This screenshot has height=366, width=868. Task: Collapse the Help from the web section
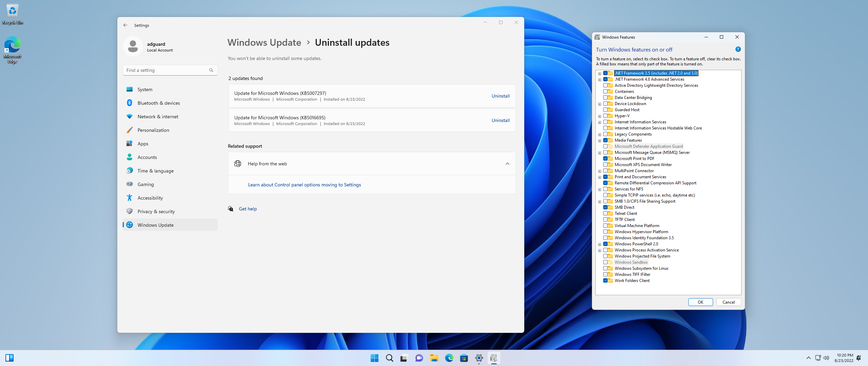coord(507,164)
